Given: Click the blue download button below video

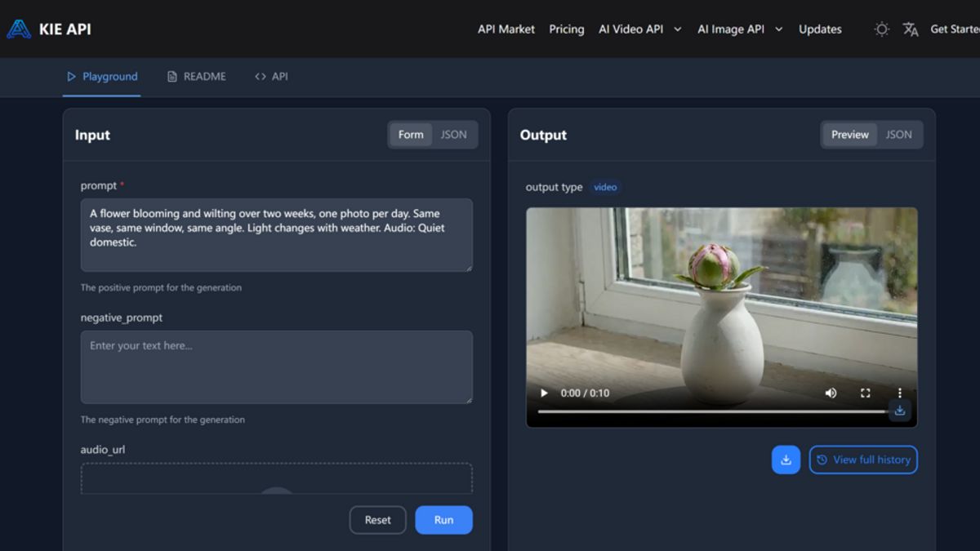Looking at the screenshot, I should [786, 460].
